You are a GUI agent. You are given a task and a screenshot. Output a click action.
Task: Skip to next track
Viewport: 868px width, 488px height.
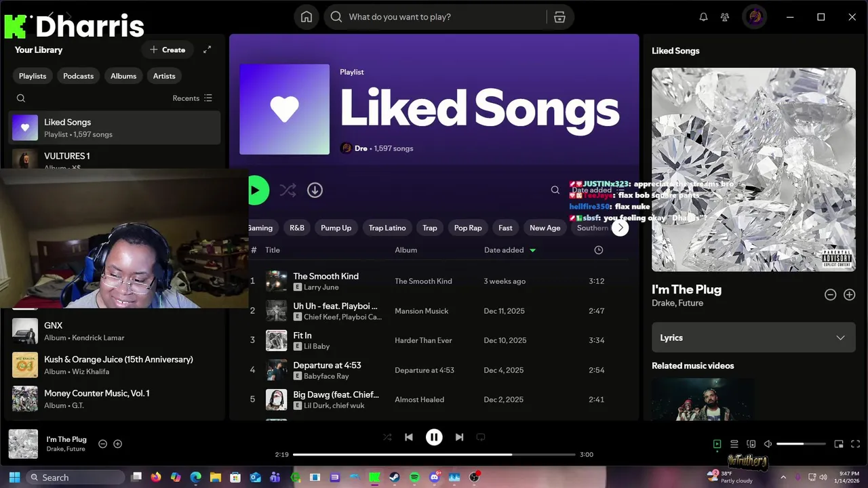[x=459, y=437]
